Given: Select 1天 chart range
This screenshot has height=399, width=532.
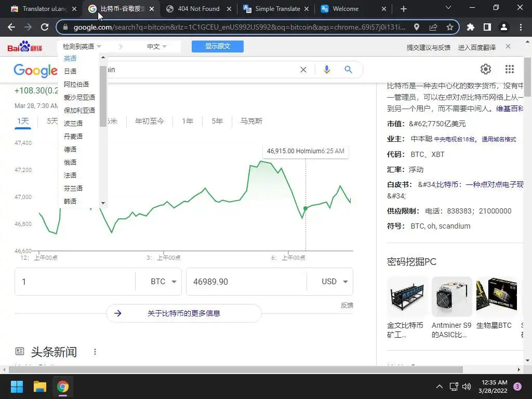Looking at the screenshot, I should click(x=23, y=121).
